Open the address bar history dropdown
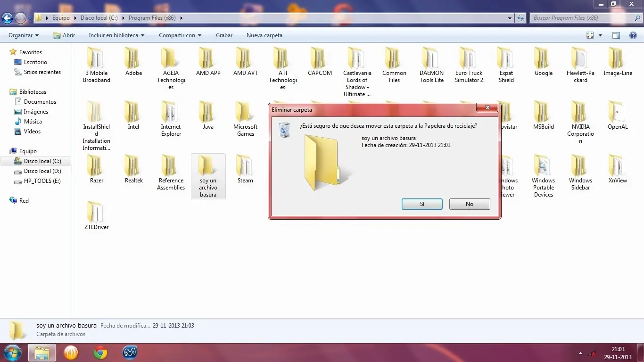This screenshot has height=362, width=644. click(x=510, y=18)
